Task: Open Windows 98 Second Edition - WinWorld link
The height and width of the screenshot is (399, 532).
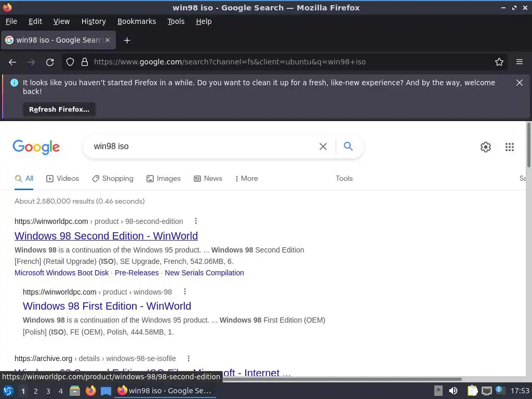Action: tap(106, 236)
